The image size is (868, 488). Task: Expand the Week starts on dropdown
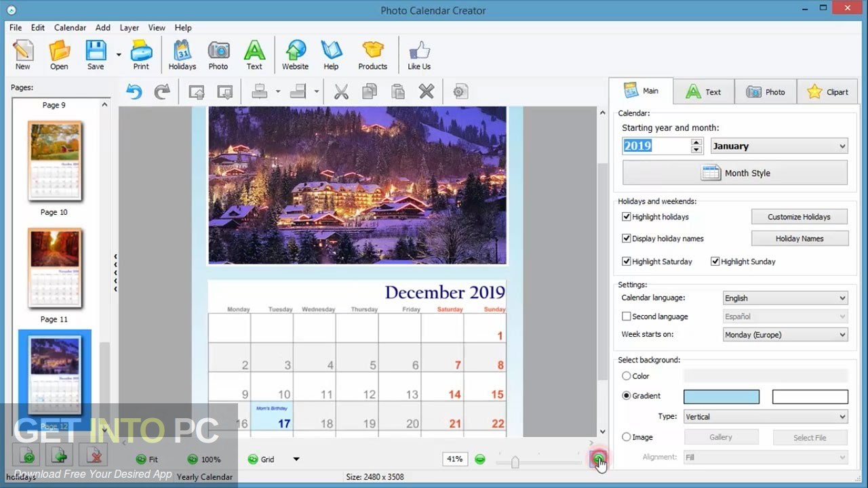click(x=785, y=335)
